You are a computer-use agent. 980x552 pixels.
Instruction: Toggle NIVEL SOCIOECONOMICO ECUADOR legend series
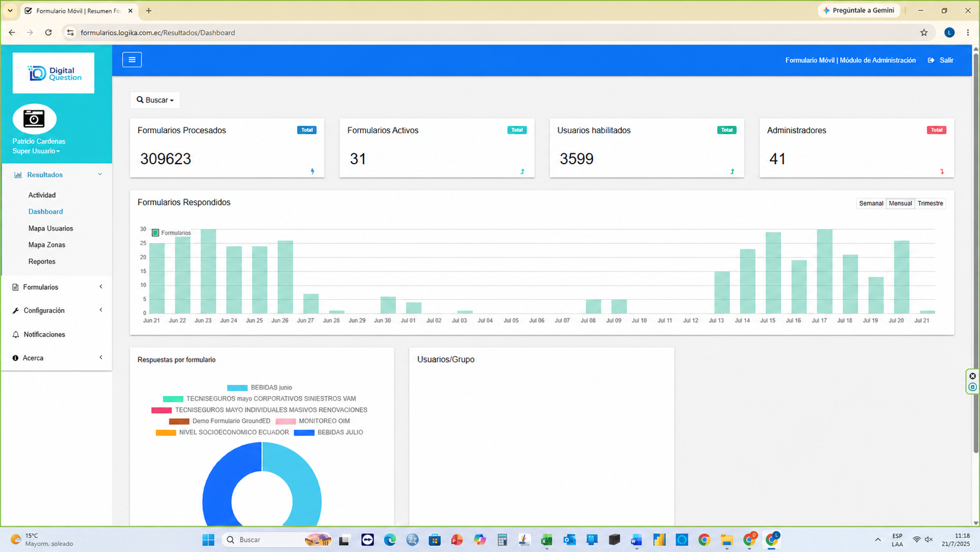pyautogui.click(x=222, y=432)
